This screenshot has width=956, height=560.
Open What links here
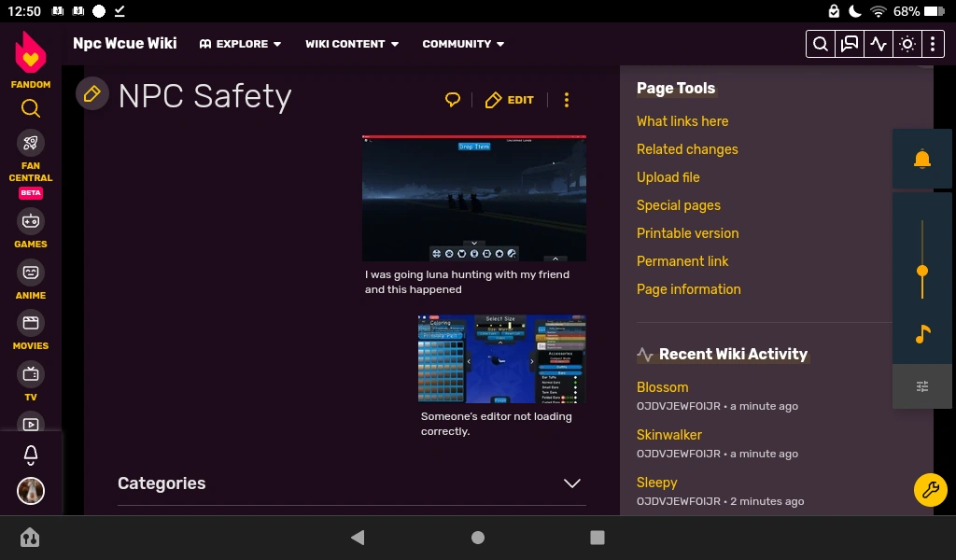682,121
